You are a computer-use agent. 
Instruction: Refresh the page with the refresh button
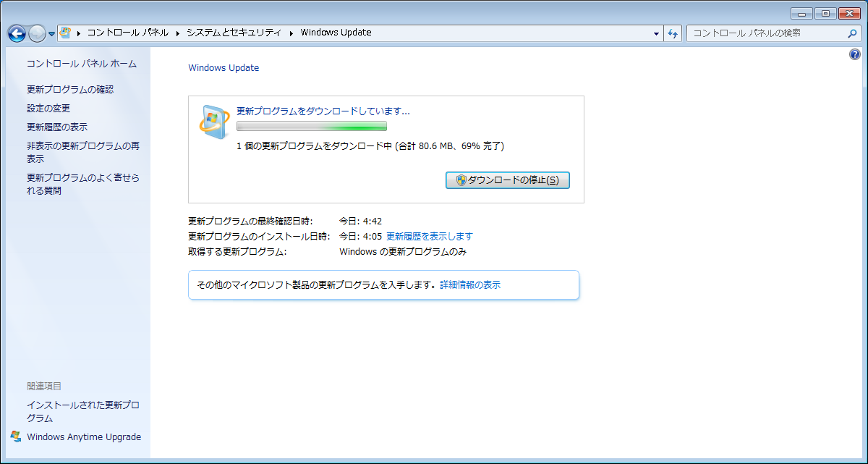coord(673,33)
